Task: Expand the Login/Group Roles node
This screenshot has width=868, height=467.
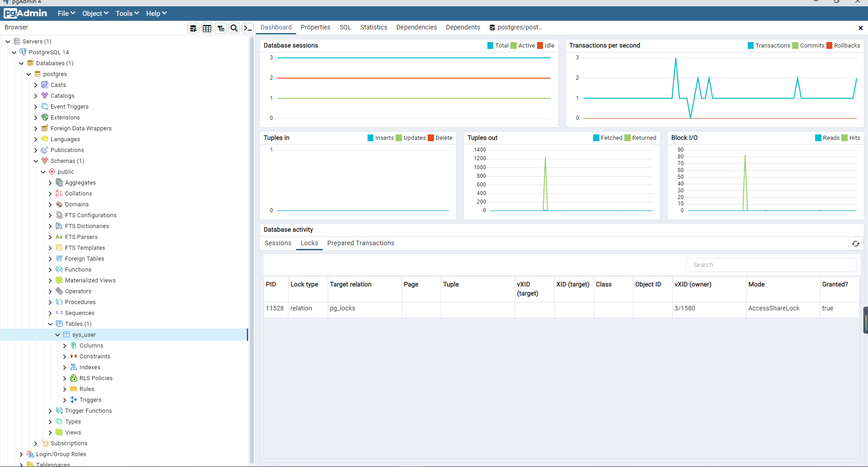Action: pyautogui.click(x=21, y=454)
